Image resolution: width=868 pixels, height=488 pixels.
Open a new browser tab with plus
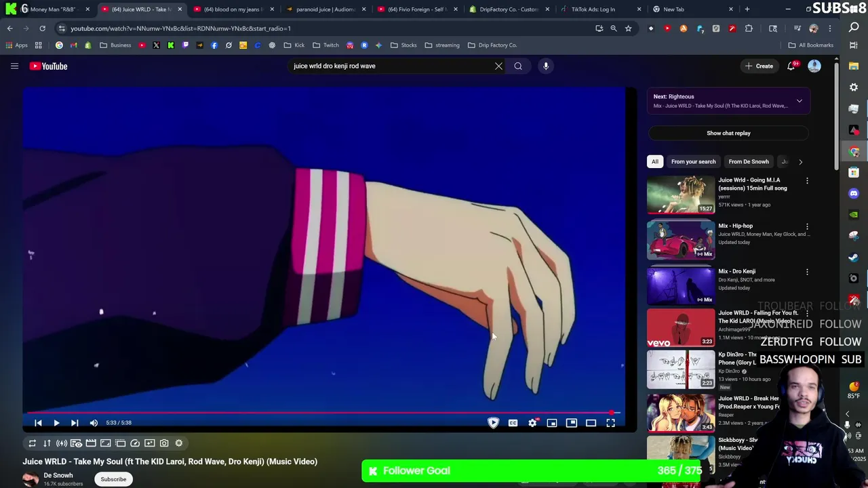747,9
